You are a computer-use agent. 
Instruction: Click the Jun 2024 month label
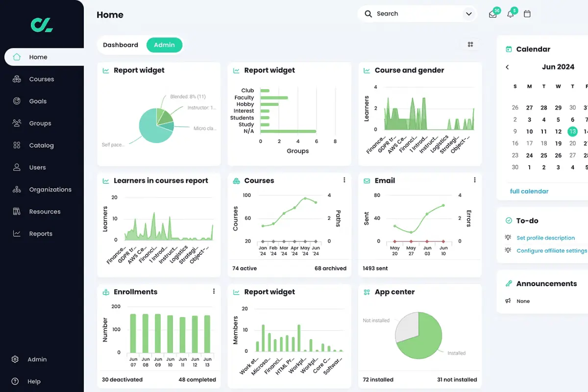[x=558, y=67]
